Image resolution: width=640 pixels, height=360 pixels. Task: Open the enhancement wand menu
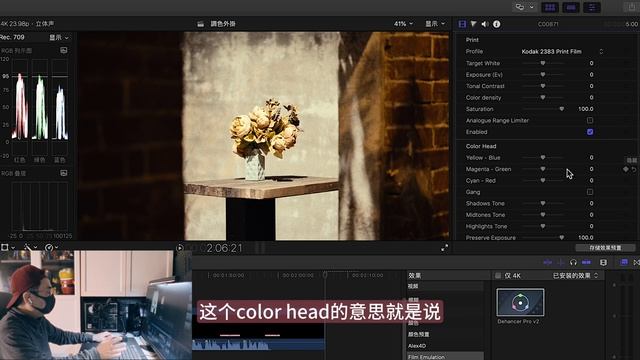30,247
